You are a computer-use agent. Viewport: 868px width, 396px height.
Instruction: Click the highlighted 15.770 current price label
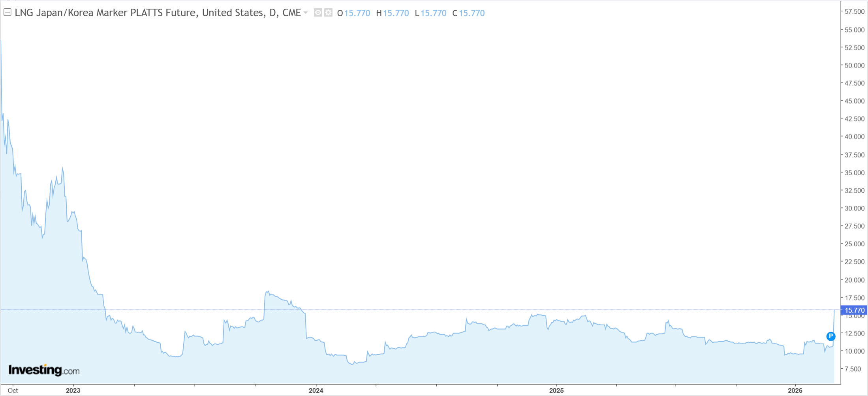pyautogui.click(x=854, y=310)
